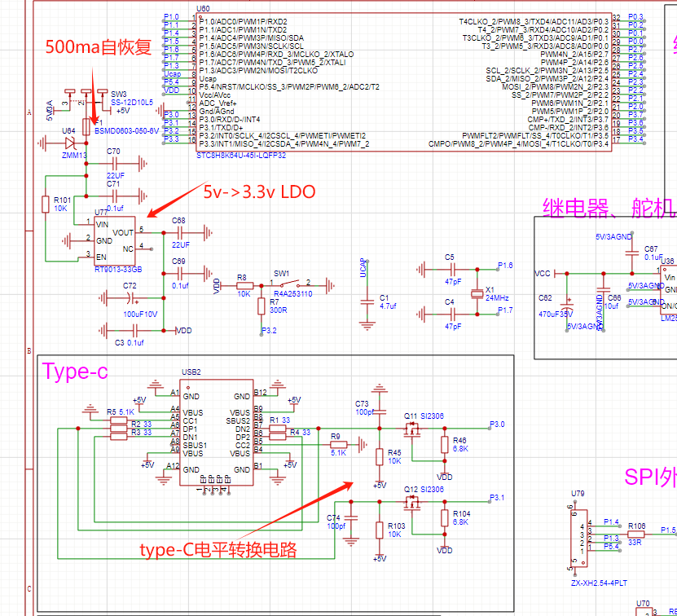The image size is (677, 616).
Task: Select the P1.7 net label near C4
Action: coord(505,310)
